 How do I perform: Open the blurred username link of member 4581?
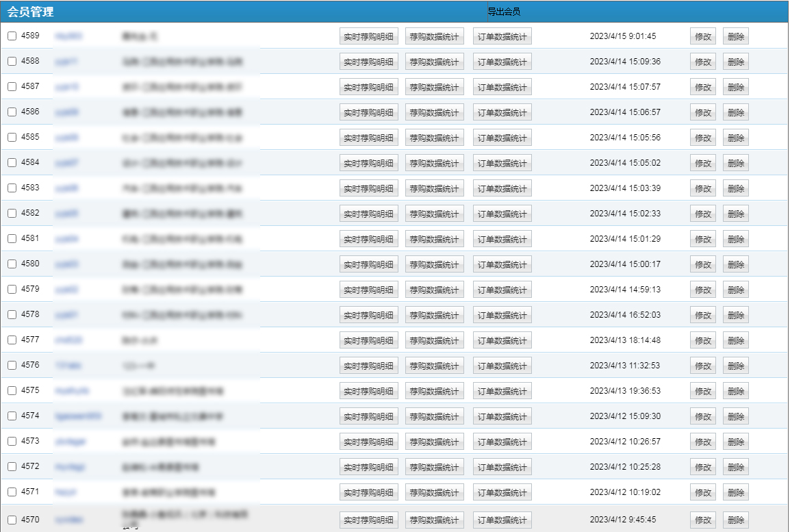[67, 239]
